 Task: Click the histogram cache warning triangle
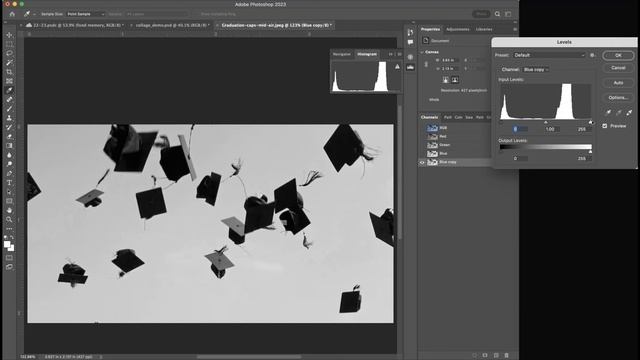pyautogui.click(x=397, y=67)
